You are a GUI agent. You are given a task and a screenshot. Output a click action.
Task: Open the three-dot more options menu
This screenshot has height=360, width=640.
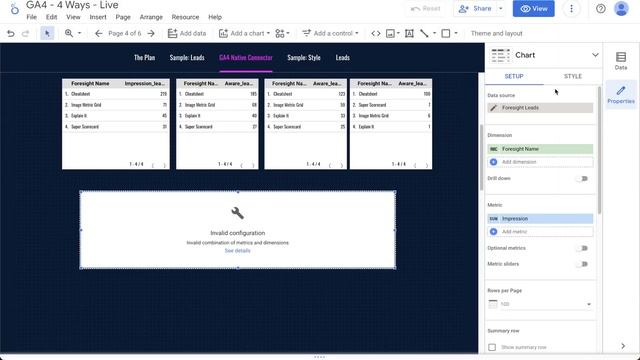(571, 9)
